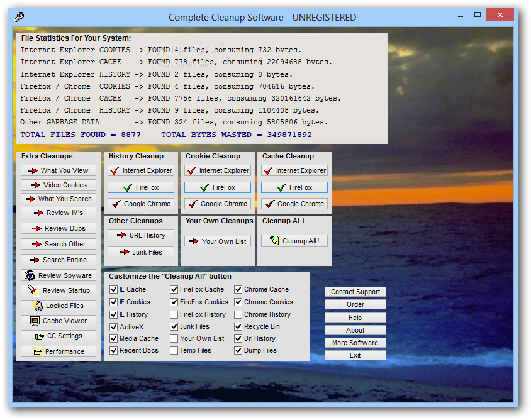Minimize the Complete Cleanup window
This screenshot has width=531, height=420.
tap(461, 16)
